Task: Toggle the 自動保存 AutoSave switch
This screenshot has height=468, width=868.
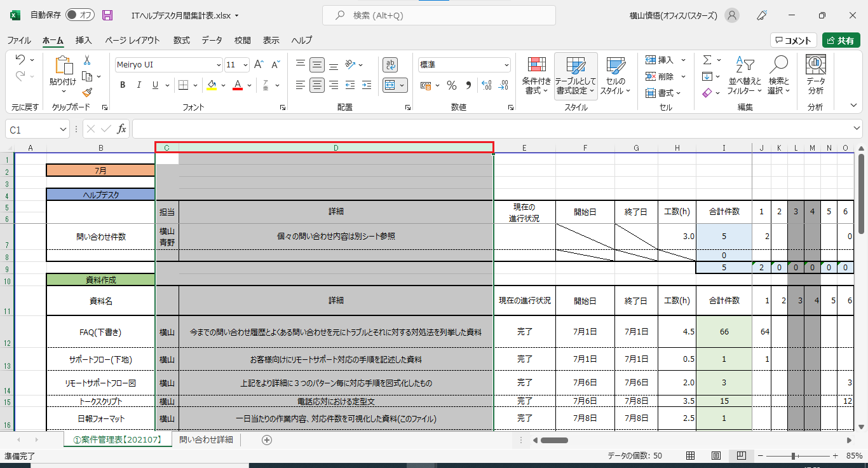Action: 80,15
